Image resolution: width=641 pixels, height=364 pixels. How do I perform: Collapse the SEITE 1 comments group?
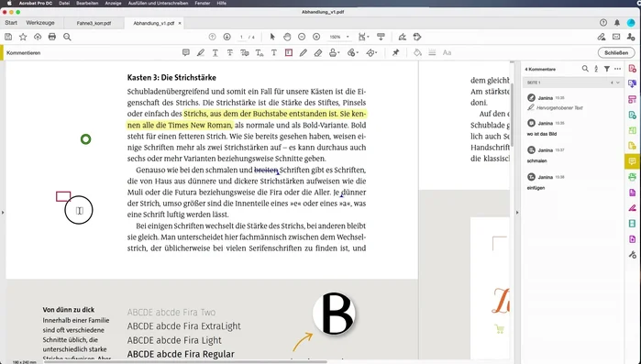pos(618,83)
